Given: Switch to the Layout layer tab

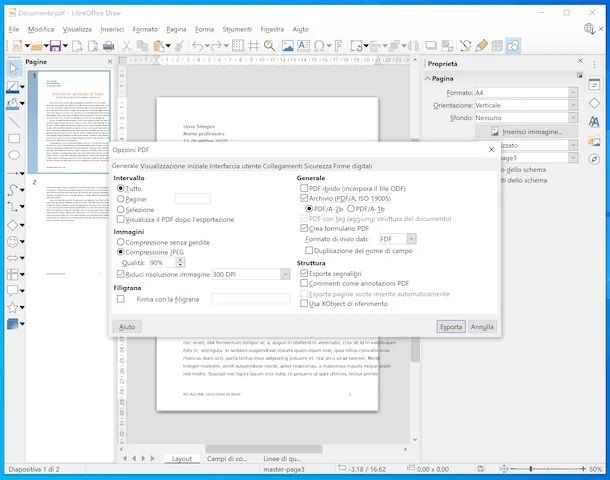Looking at the screenshot, I should (x=182, y=459).
